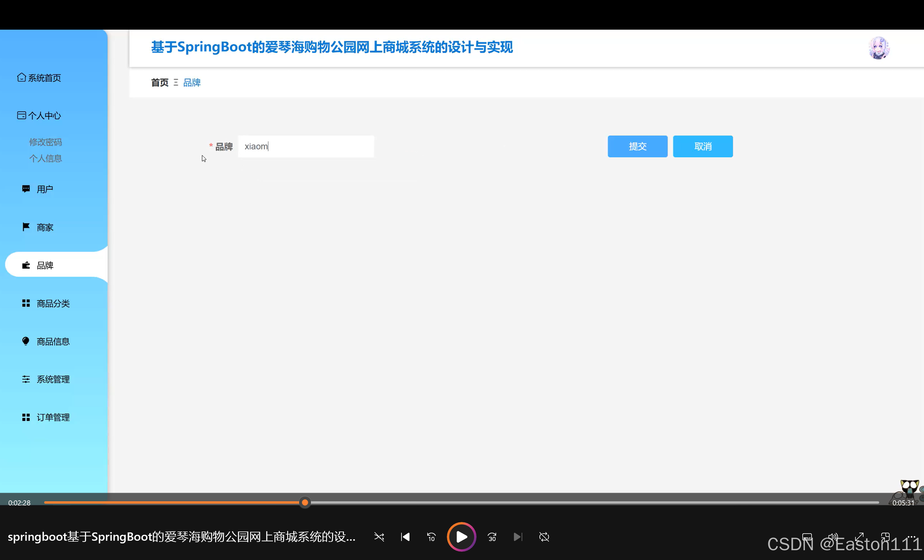Switch to mini player view
The height and width of the screenshot is (560, 924).
click(885, 537)
